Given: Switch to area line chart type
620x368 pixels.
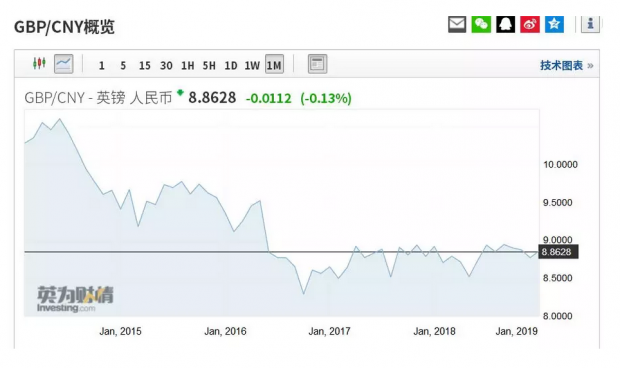Looking at the screenshot, I should coord(64,64).
